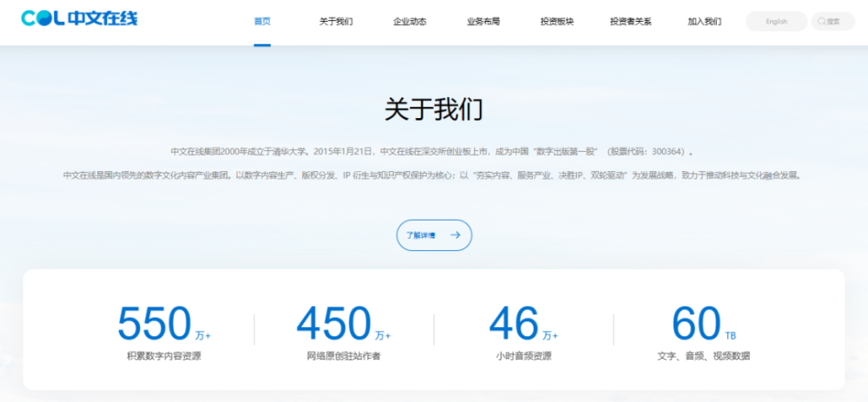Open the 首页 navigation tab

pos(262,22)
